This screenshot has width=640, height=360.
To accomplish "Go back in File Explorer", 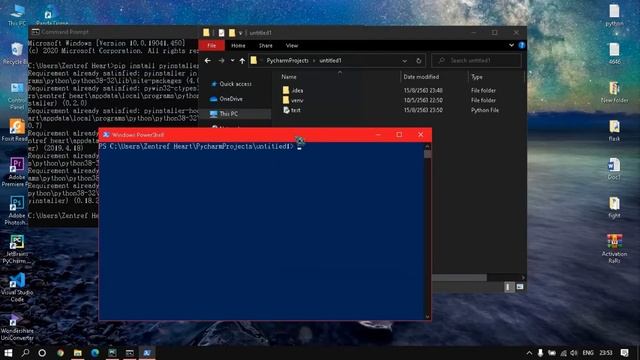I will pos(208,60).
